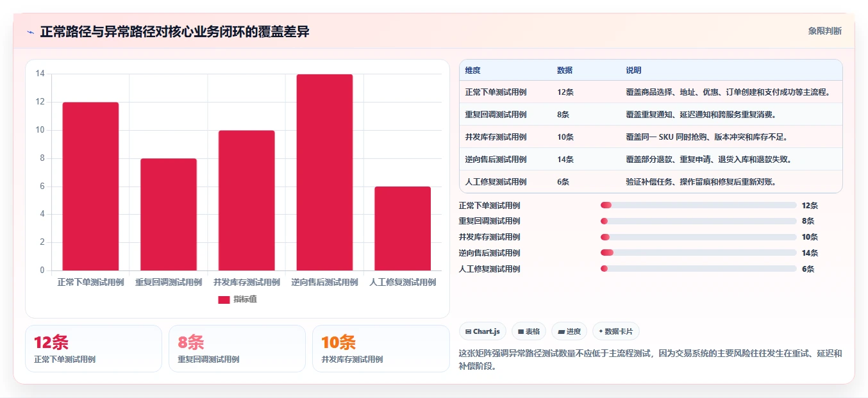Click the shortest 人工修复测试用例 chart bar
The image size is (868, 398).
point(403,229)
